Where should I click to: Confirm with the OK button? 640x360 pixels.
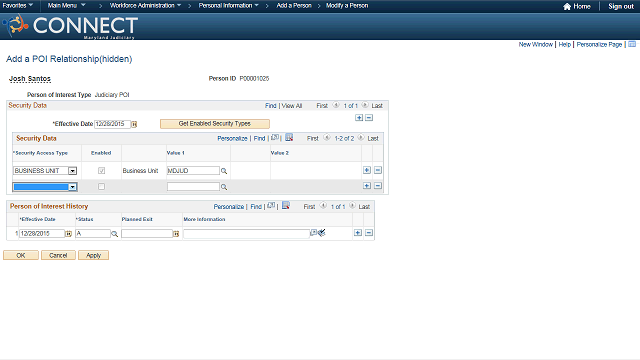21,255
